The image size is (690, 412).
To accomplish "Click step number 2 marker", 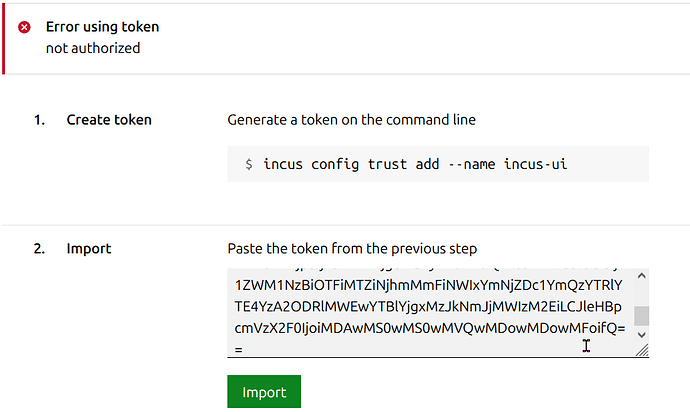I will point(39,248).
